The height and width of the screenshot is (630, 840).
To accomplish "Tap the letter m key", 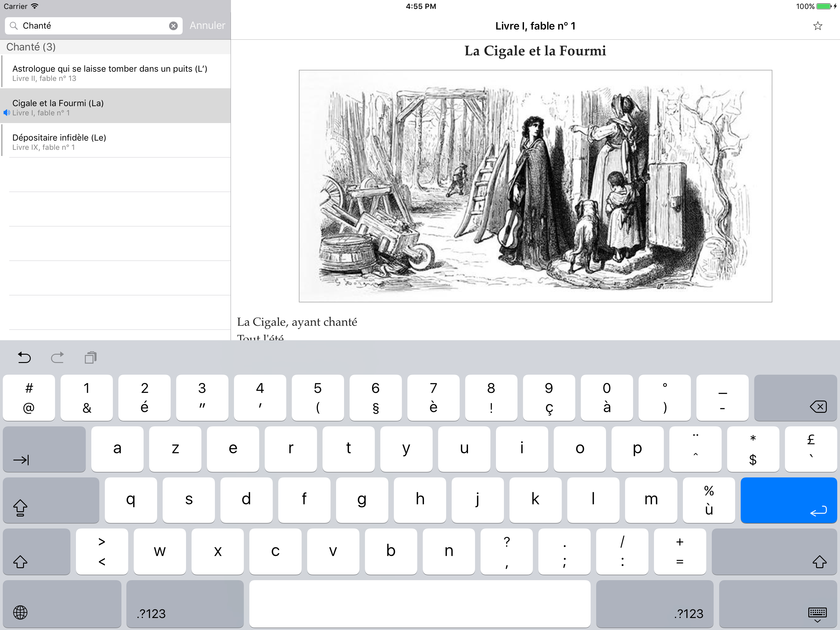I will click(x=651, y=500).
